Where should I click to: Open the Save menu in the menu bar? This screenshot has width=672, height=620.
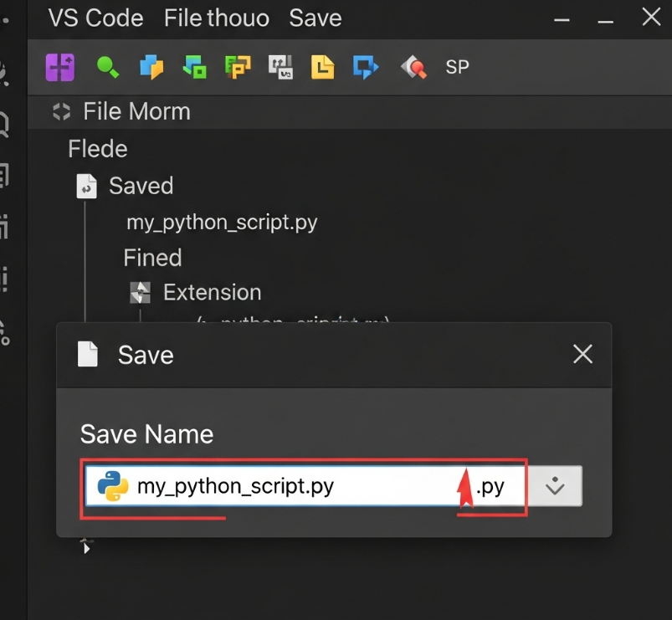coord(315,18)
